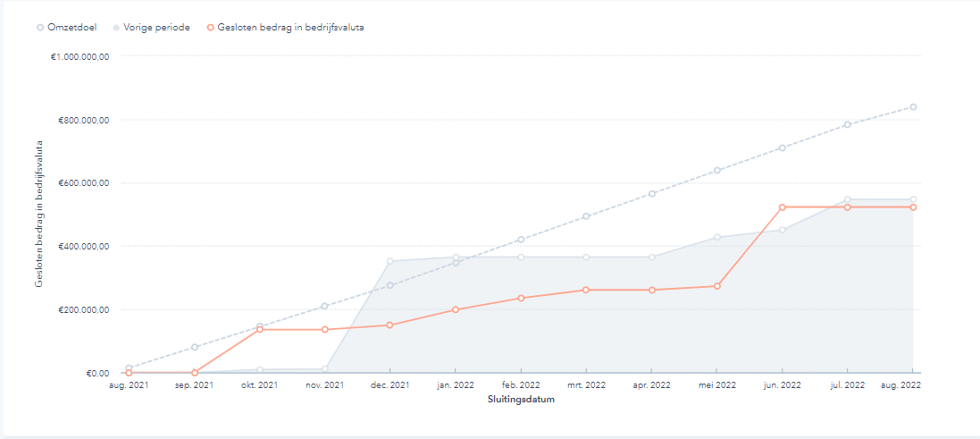
Task: Select the dashed Omzetdoel point at feb. 2022
Action: click(521, 240)
